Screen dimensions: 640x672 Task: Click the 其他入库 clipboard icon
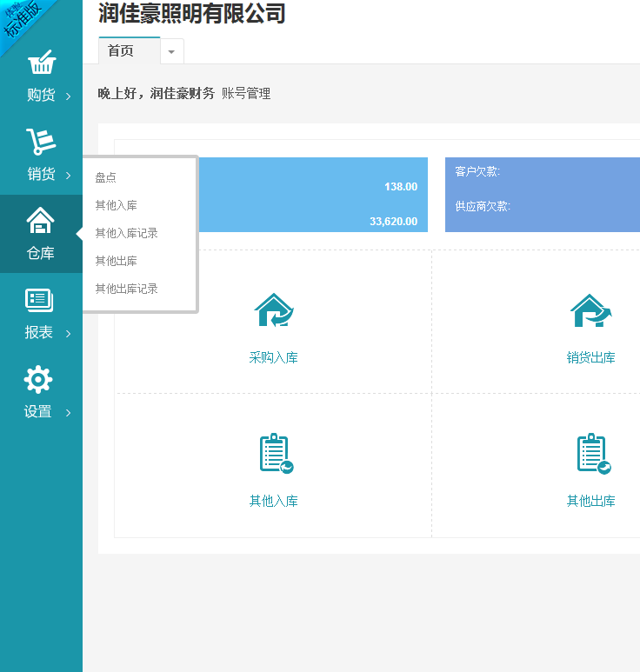(x=276, y=454)
